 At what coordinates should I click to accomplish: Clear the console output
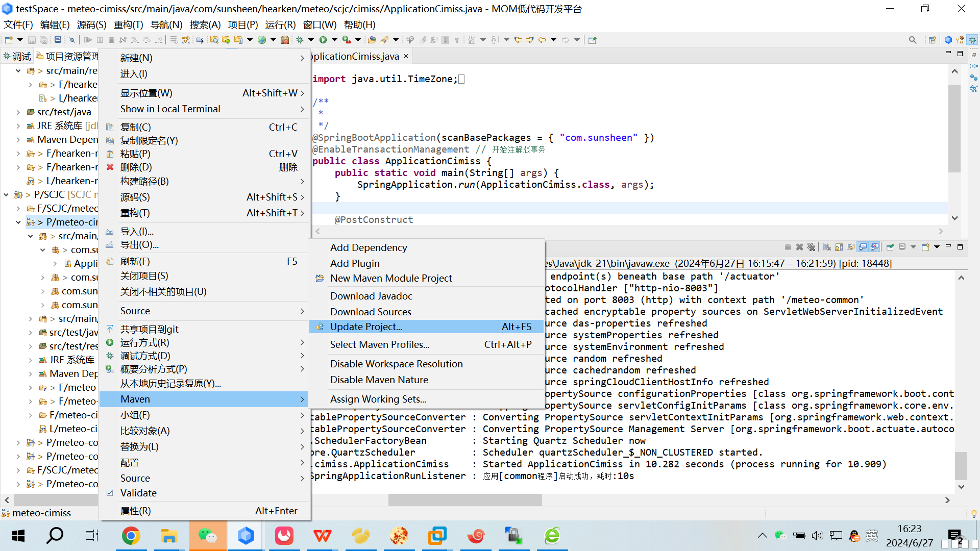coord(827,247)
